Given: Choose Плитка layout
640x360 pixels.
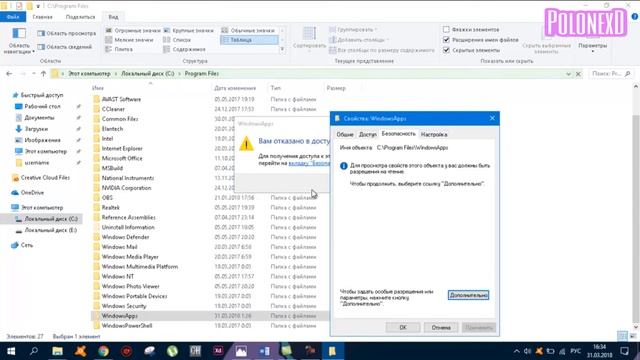Looking at the screenshot, I should [x=119, y=49].
